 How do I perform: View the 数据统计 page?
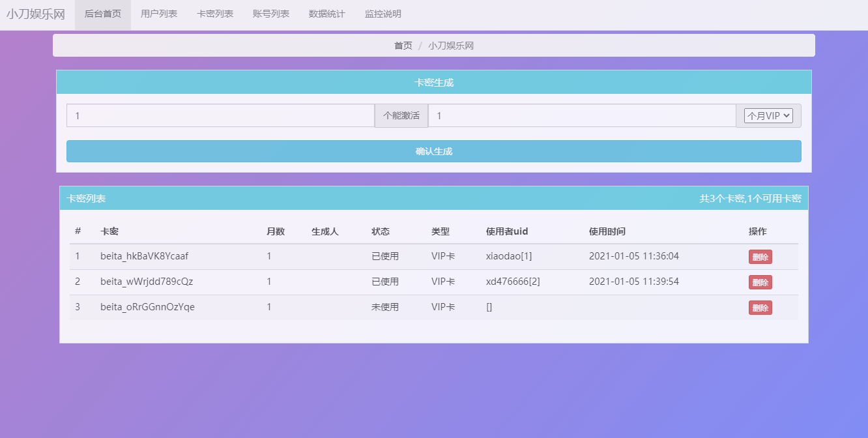[326, 14]
